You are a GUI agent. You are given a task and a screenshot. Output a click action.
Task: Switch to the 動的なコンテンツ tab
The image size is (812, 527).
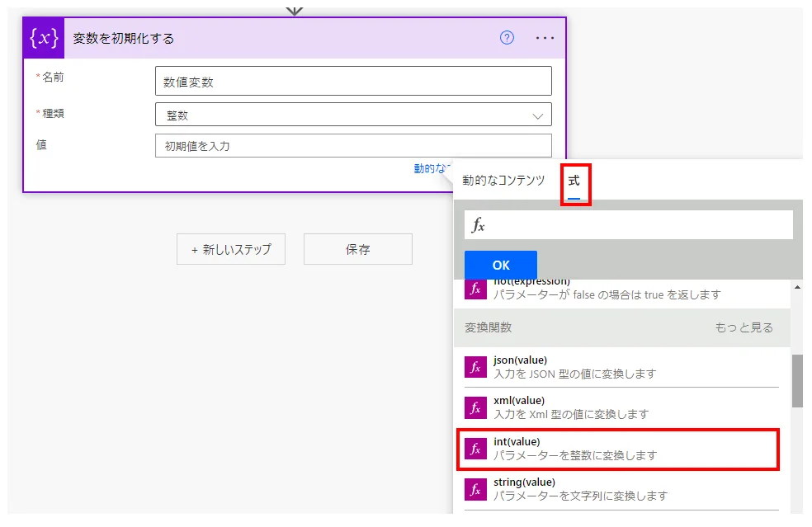tap(503, 181)
